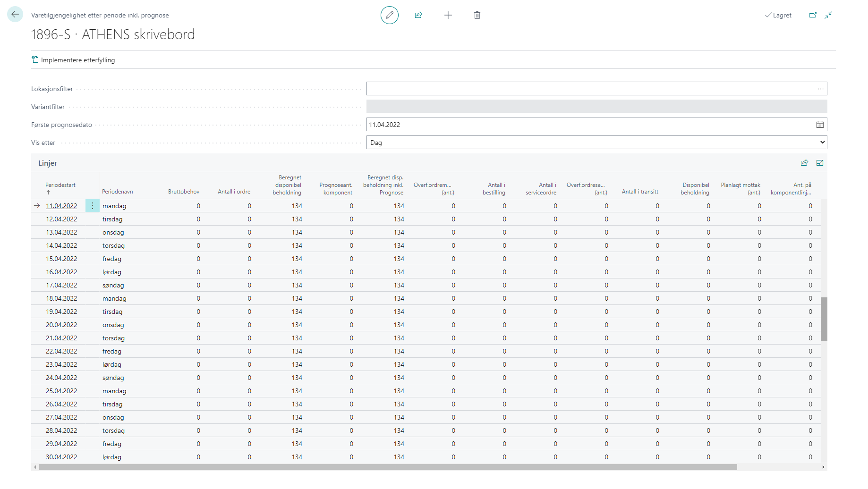Click inside the Lokasjonsfilter input field
This screenshot has width=868, height=489.
pyautogui.click(x=567, y=88)
